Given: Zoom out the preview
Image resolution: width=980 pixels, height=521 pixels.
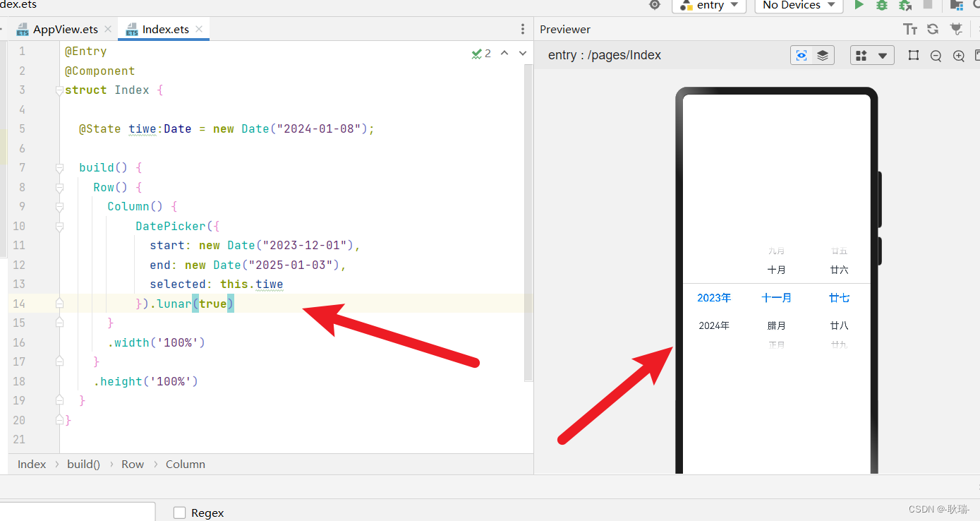Looking at the screenshot, I should 936,56.
